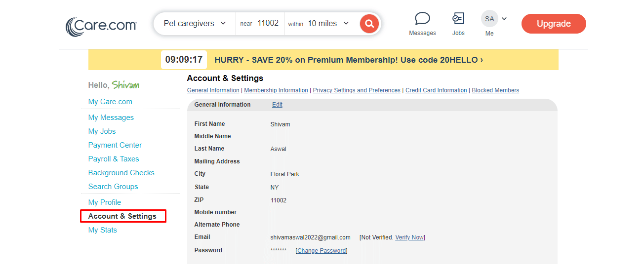Click the Account & Settings page heading
This screenshot has height=273, width=644.
point(225,78)
